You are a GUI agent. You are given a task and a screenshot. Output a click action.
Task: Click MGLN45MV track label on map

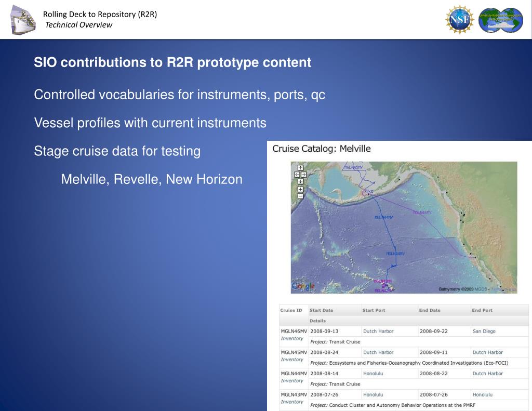coord(353,167)
